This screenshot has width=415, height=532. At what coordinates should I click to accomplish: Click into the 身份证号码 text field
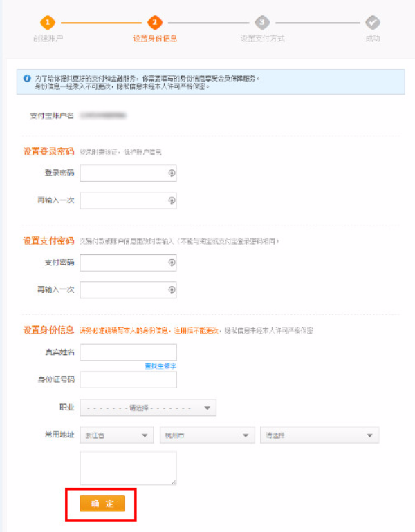pos(128,379)
